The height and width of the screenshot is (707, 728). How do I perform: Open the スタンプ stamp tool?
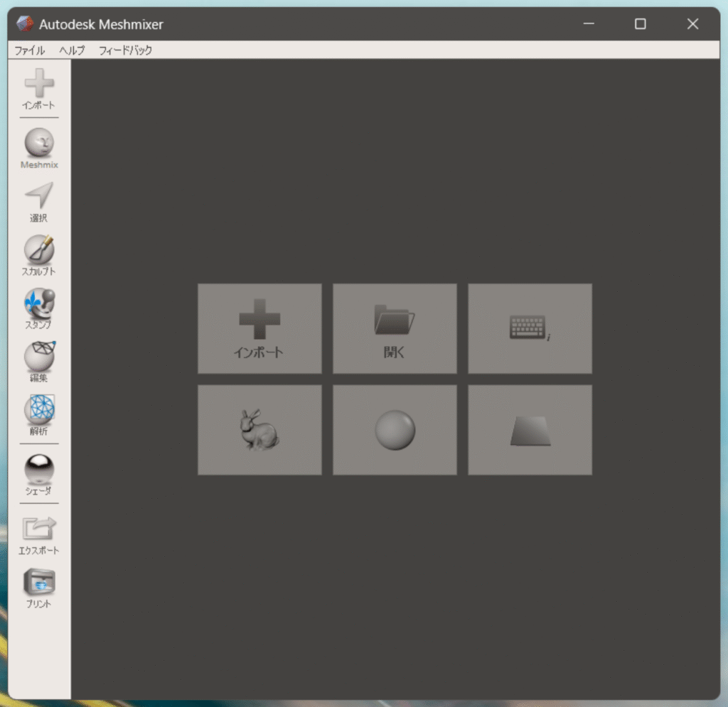pyautogui.click(x=39, y=309)
